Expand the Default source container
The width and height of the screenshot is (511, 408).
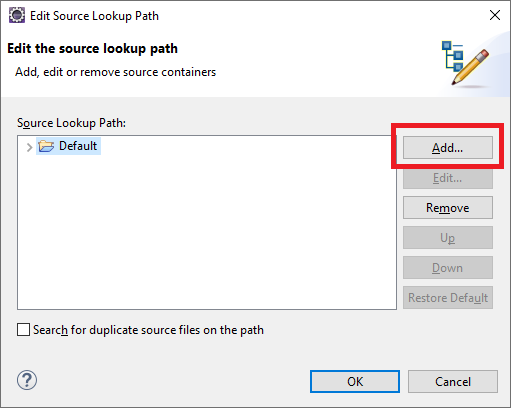pos(29,147)
